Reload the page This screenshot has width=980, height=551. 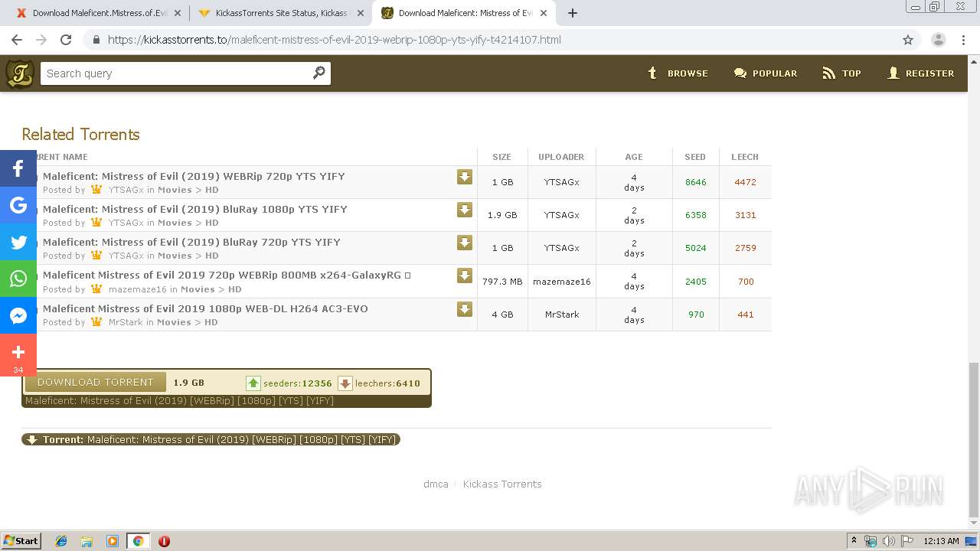click(66, 40)
